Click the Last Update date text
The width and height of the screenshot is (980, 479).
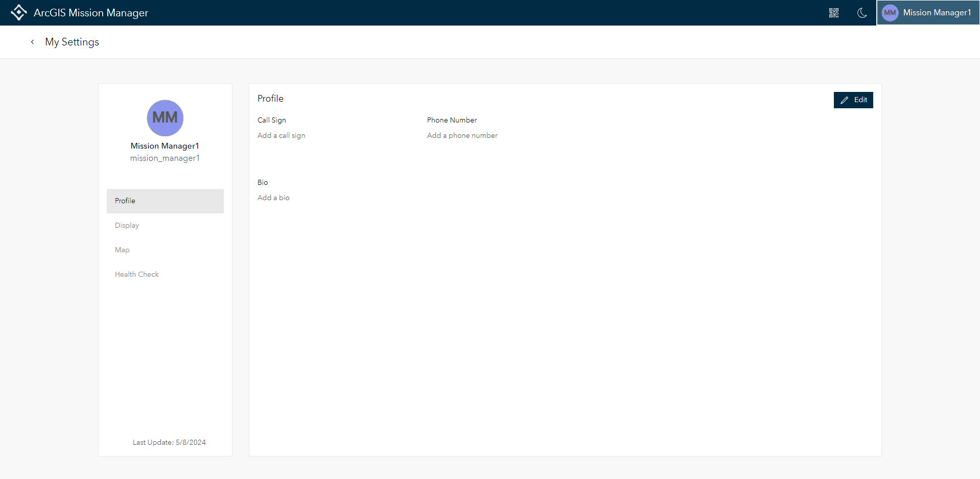pos(169,442)
